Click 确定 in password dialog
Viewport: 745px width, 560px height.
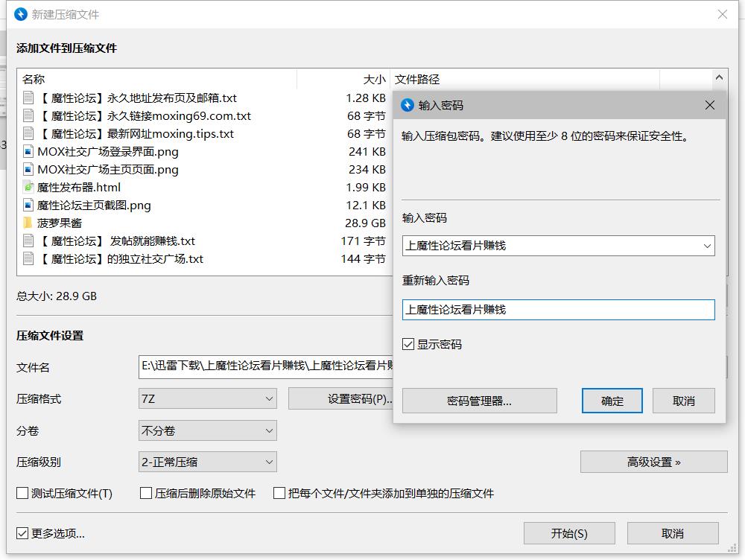pos(612,401)
